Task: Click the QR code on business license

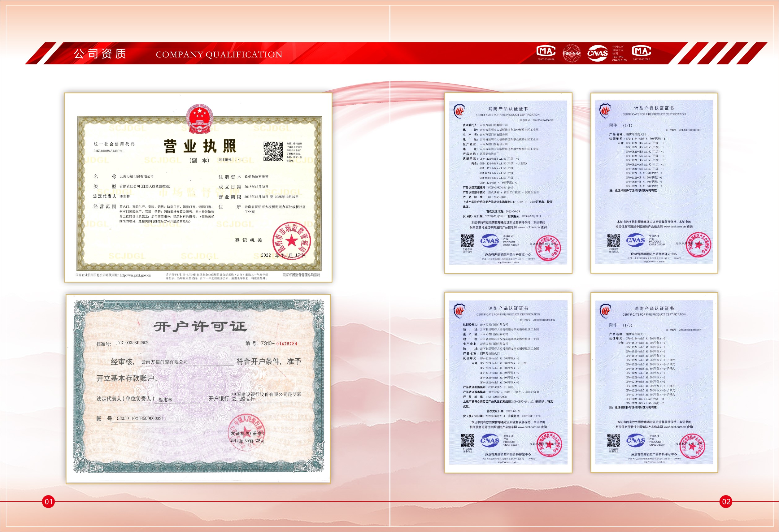Action: pos(273,151)
